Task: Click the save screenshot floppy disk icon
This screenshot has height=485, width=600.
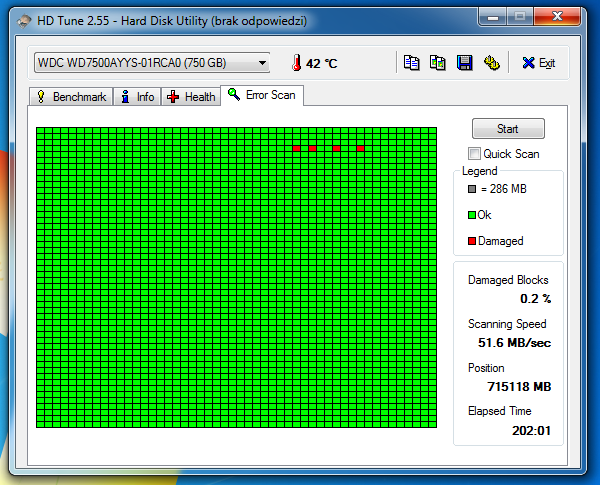Action: click(x=464, y=63)
